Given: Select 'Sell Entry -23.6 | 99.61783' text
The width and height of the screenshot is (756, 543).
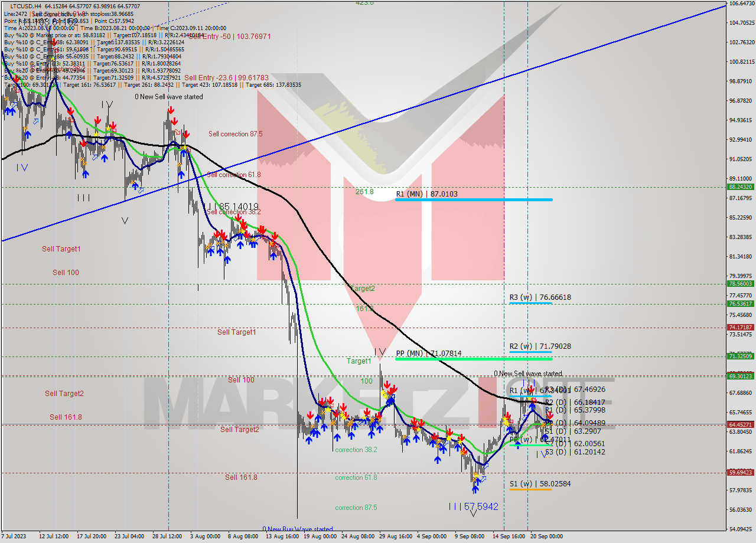Looking at the screenshot, I should [x=226, y=77].
